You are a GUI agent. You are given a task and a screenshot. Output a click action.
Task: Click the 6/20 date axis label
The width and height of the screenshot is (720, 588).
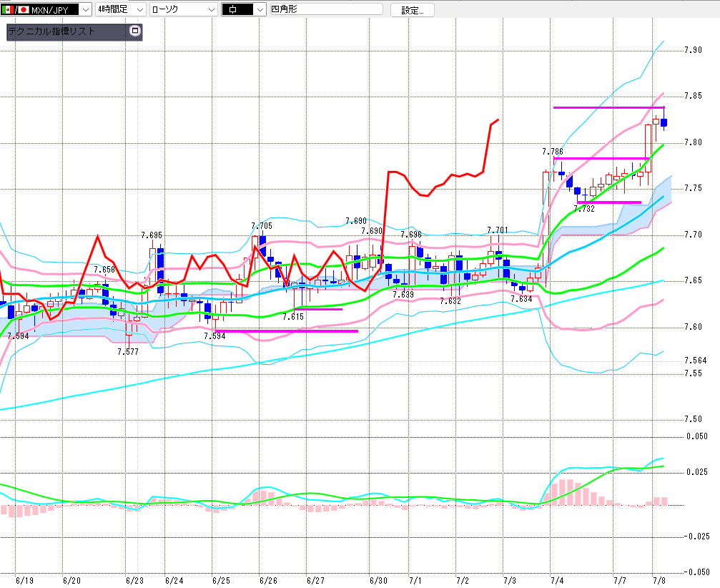tap(71, 581)
